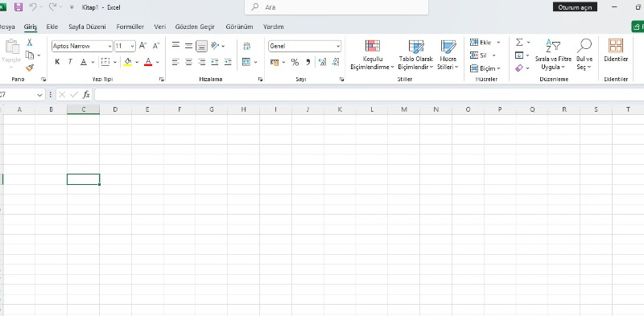The height and width of the screenshot is (316, 644).
Task: Select the text orientation icon
Action: pos(215,46)
